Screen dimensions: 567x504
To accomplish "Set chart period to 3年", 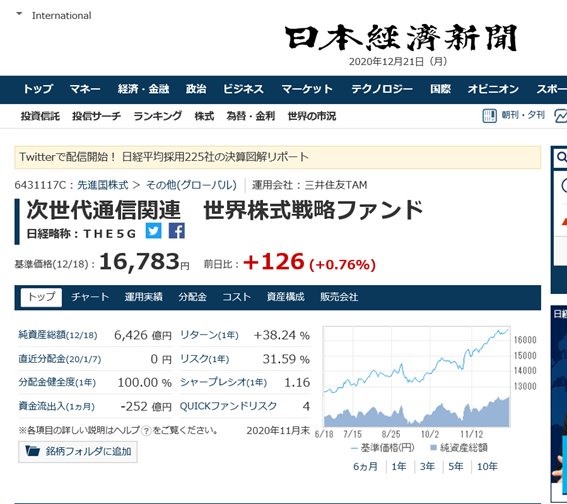I will (427, 467).
